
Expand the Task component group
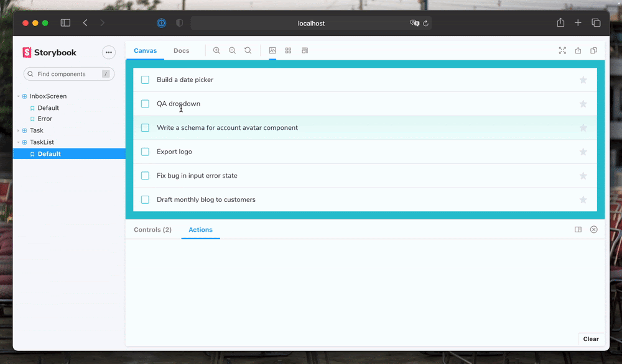point(19,130)
